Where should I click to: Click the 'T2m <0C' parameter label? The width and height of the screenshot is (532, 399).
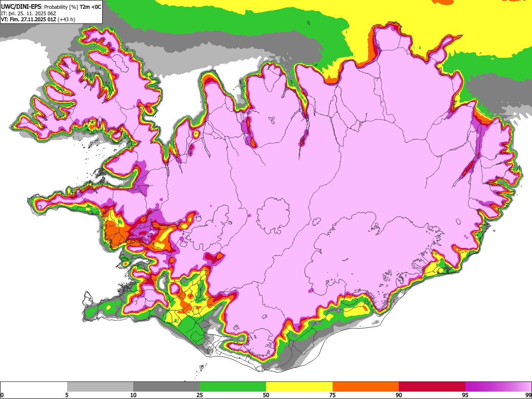click(x=90, y=7)
